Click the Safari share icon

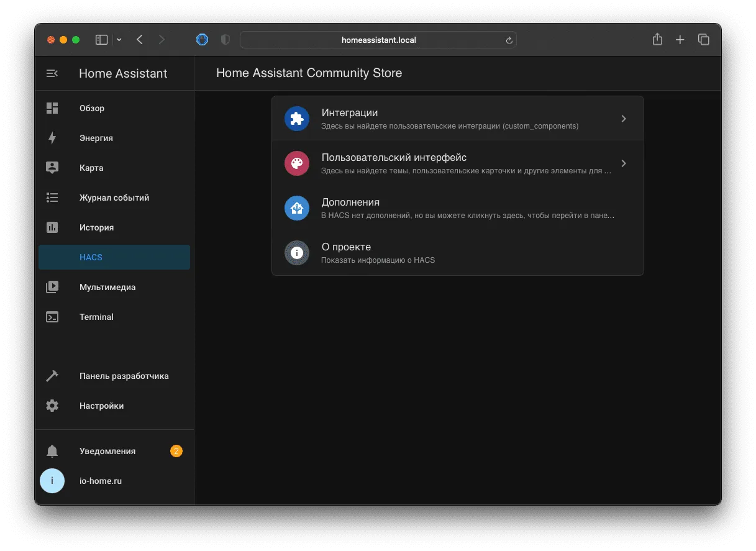point(657,39)
